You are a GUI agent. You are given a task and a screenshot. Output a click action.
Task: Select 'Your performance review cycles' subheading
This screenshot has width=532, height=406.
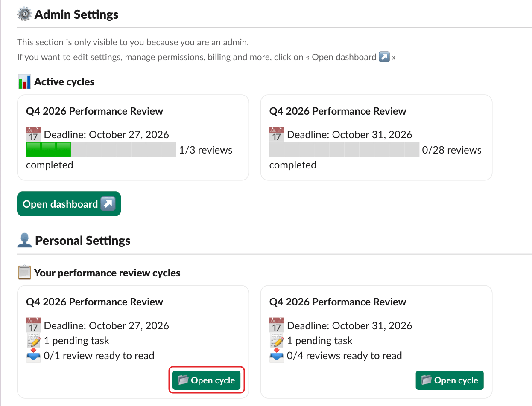coord(107,273)
